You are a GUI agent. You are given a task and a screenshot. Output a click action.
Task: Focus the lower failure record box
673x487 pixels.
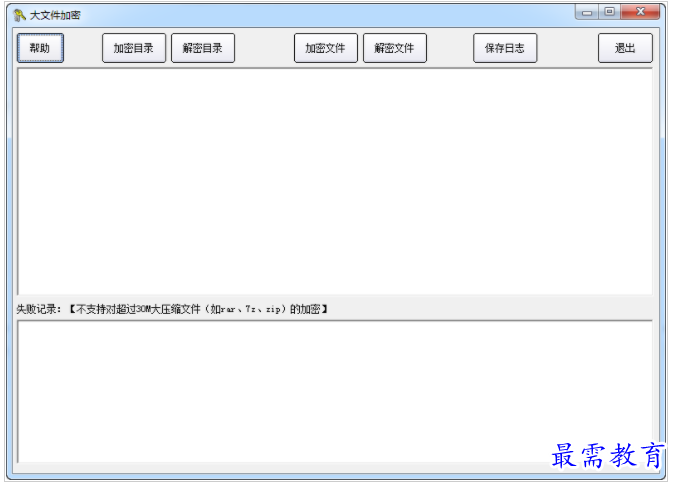pyautogui.click(x=335, y=391)
